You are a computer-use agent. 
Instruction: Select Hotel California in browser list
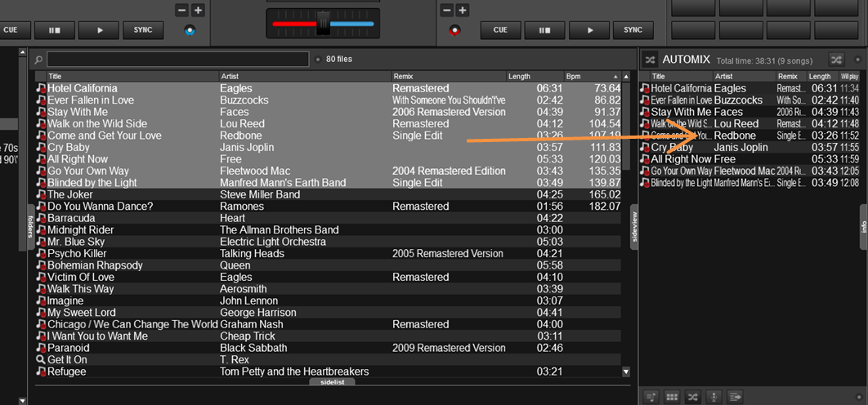tap(328, 88)
